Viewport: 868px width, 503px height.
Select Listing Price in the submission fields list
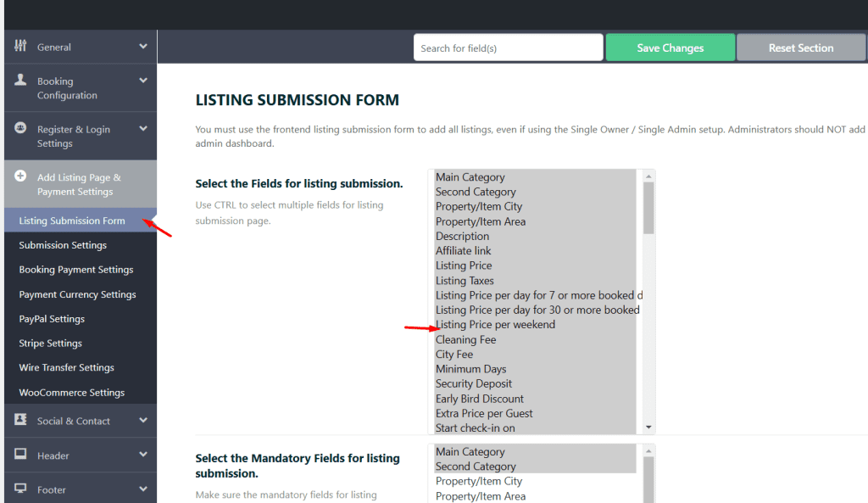click(464, 265)
